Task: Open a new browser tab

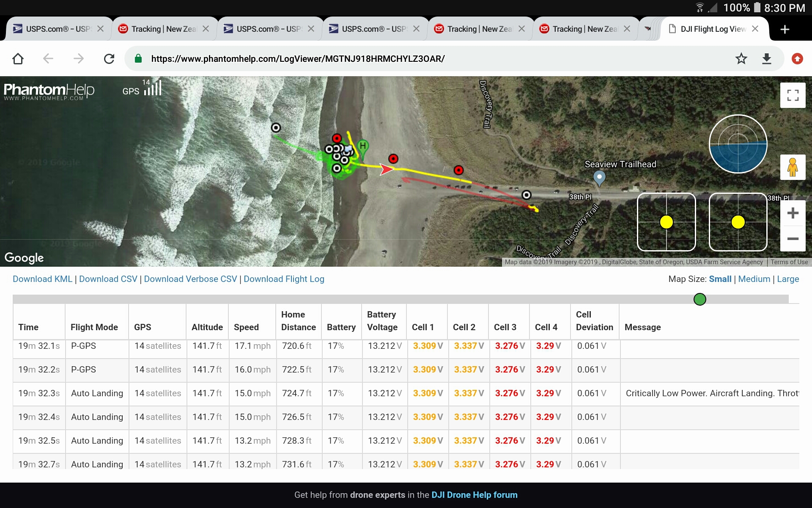Action: click(785, 29)
